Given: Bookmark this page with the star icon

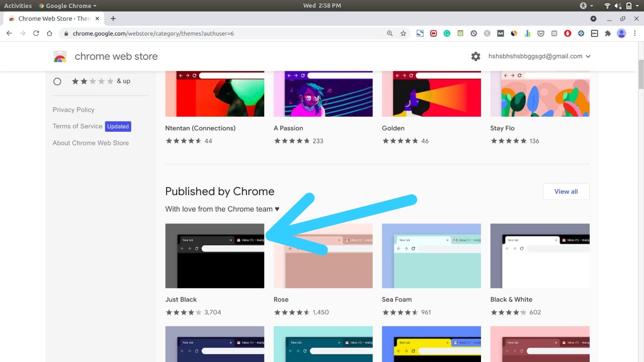Looking at the screenshot, I should coord(403,33).
